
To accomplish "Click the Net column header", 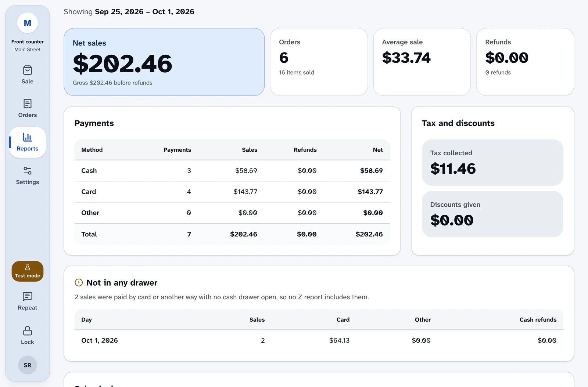I will tap(378, 150).
